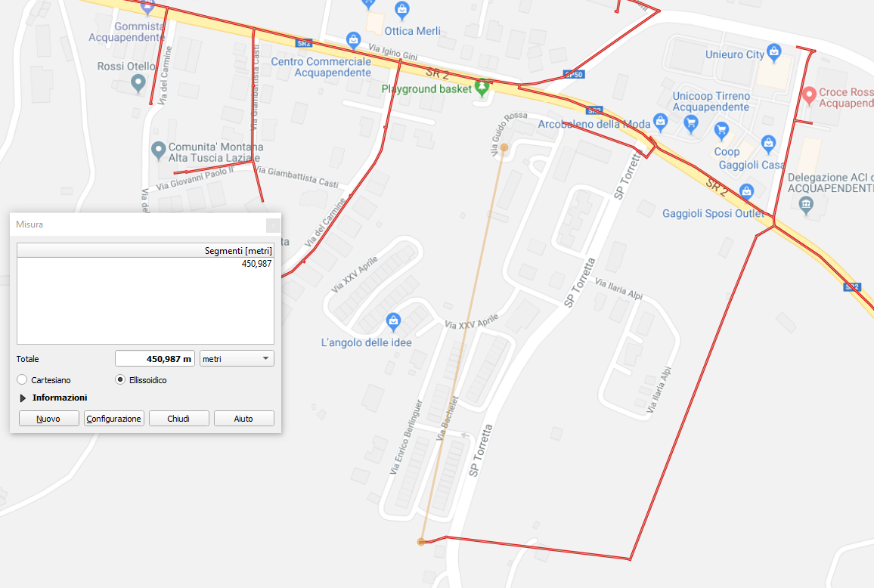Click the Totale distance field
Image resolution: width=874 pixels, height=588 pixels.
(155, 358)
